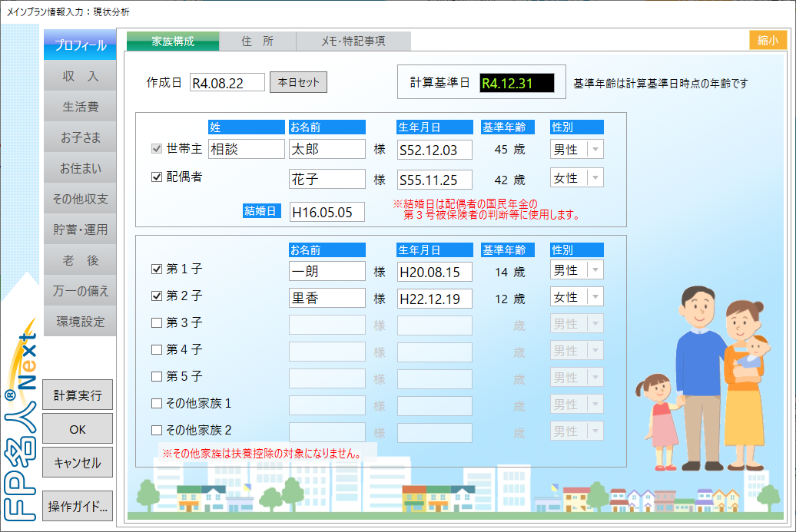796x532 pixels.
Task: Click the 計算基準日 date field
Action: (516, 83)
